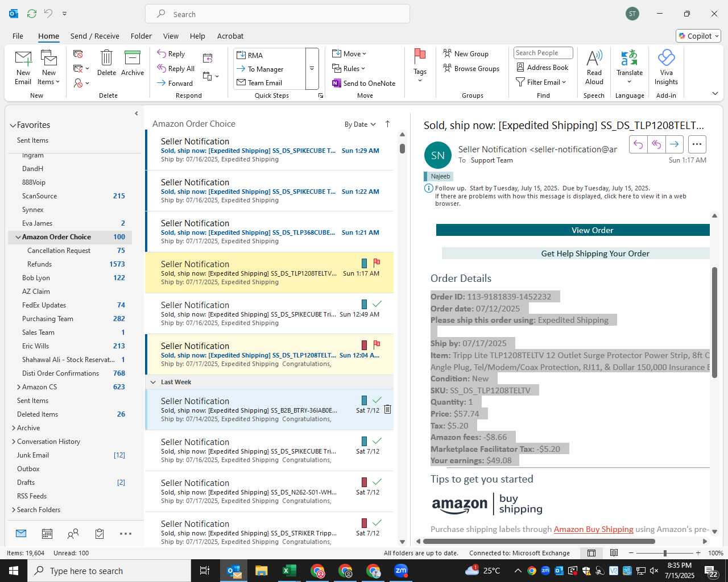Switch to Send / Receive tab

(x=95, y=36)
